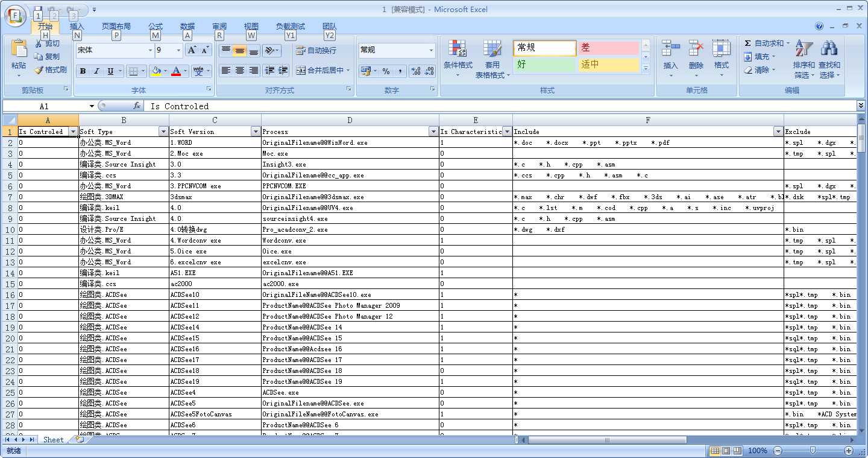Click the Decrease Font Size icon
Image resolution: width=868 pixels, height=458 pixels.
tap(206, 50)
